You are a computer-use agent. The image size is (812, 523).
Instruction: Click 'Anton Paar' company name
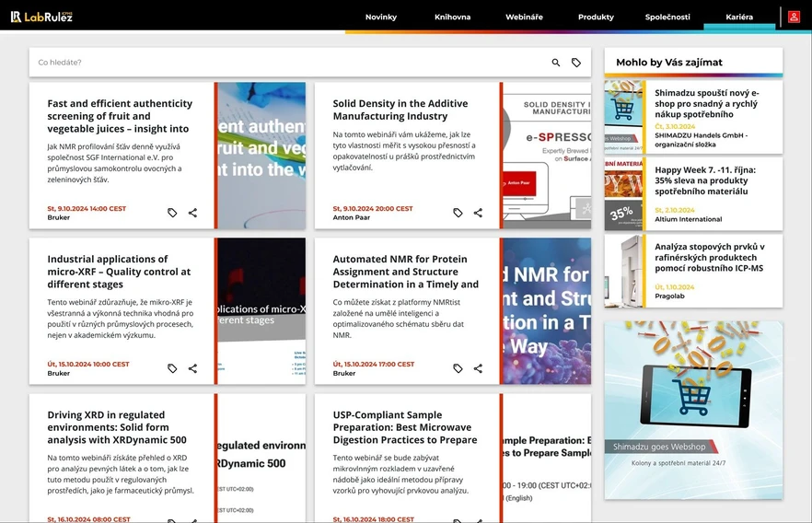(x=351, y=217)
